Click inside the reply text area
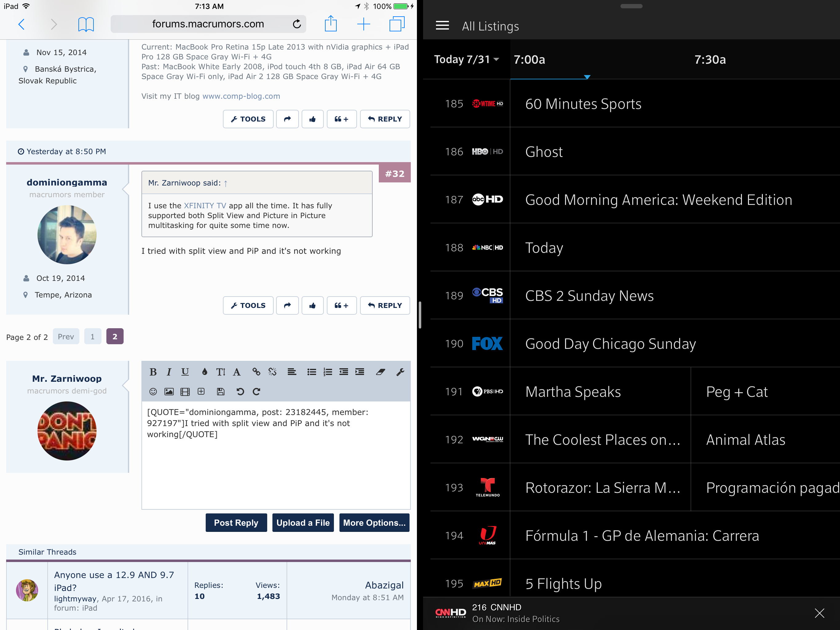 pyautogui.click(x=276, y=455)
